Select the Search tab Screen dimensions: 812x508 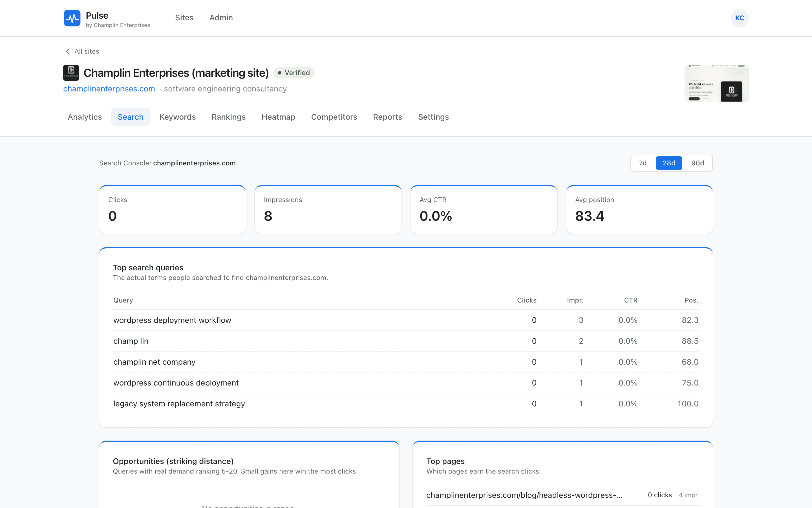[131, 117]
